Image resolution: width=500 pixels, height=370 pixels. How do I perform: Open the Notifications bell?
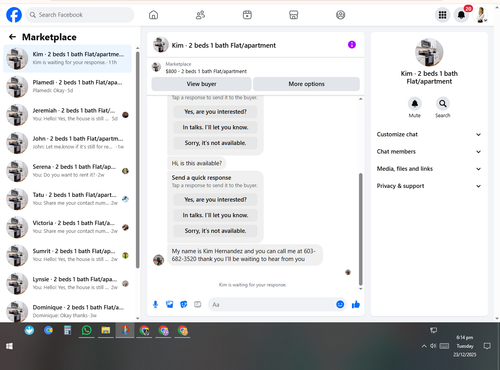tap(461, 15)
